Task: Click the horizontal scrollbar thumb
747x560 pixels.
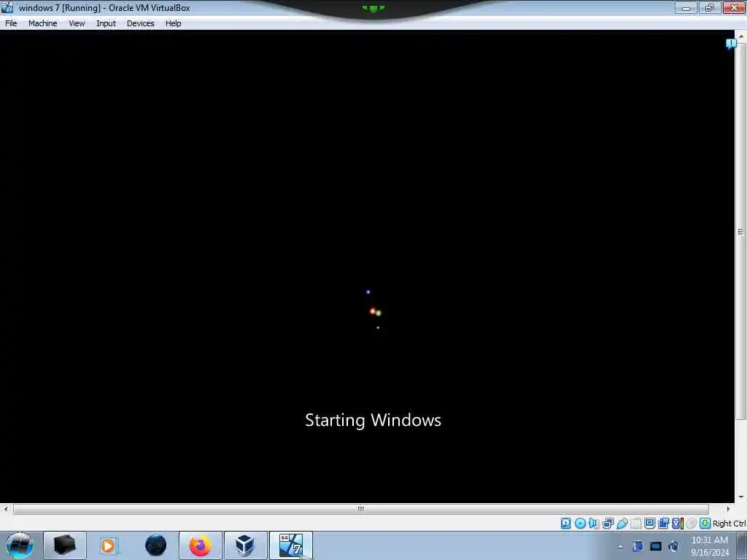Action: [361, 509]
